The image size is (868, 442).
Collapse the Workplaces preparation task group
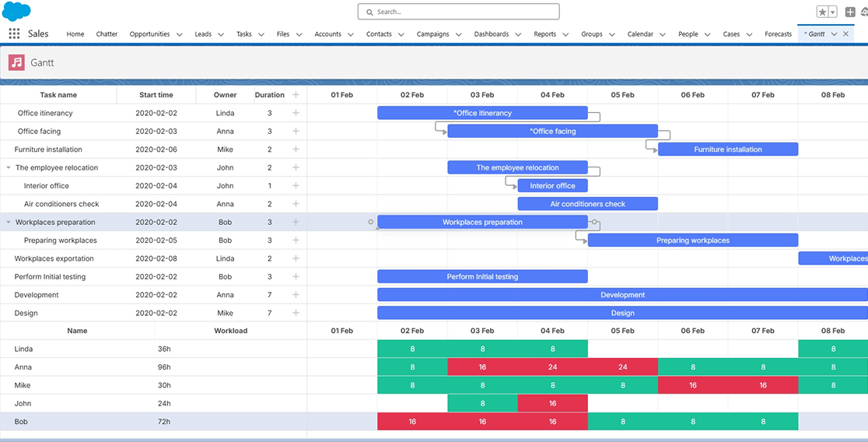point(9,223)
